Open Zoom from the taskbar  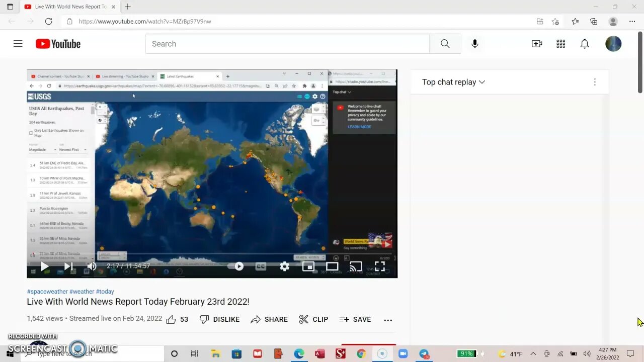(x=403, y=354)
